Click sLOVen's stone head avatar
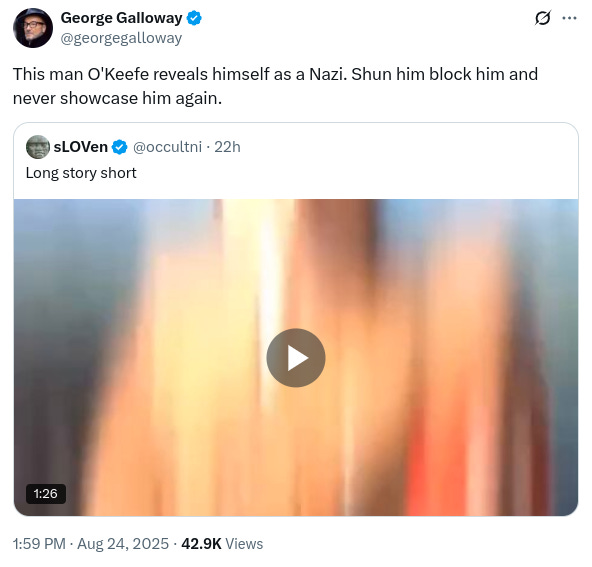 [x=38, y=147]
